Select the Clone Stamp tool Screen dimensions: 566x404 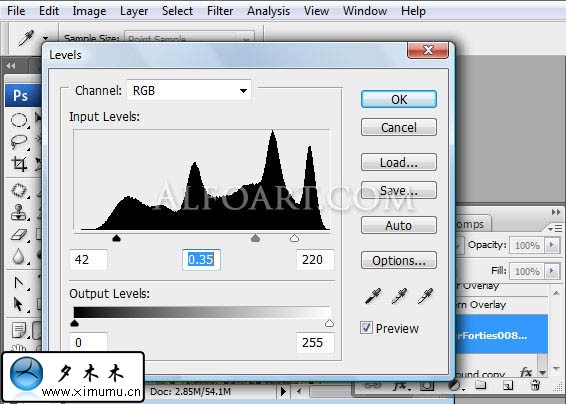(x=18, y=212)
